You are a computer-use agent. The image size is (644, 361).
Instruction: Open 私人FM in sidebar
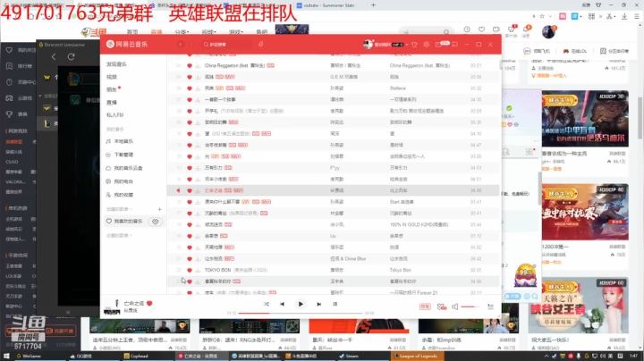pyautogui.click(x=115, y=115)
